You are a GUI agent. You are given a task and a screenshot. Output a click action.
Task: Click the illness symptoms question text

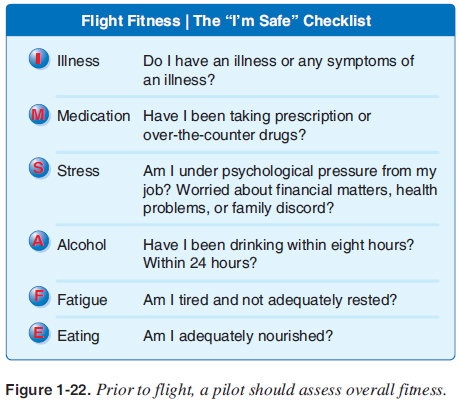click(278, 70)
